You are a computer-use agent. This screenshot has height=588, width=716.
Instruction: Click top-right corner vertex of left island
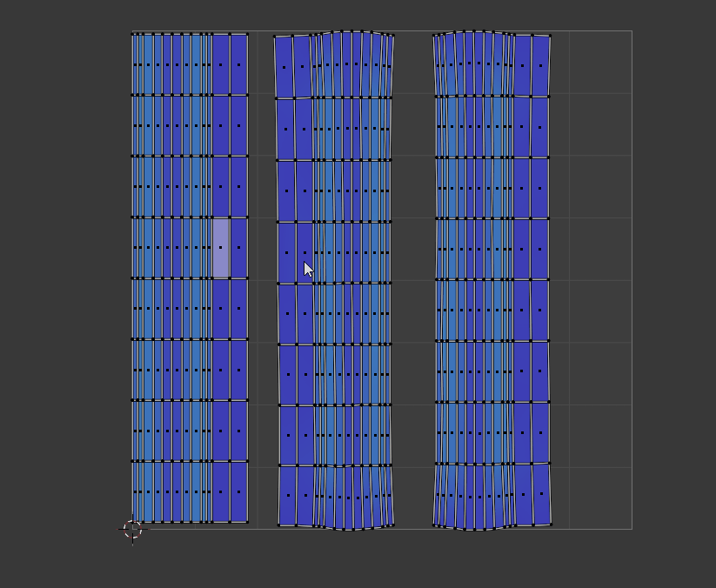click(x=248, y=34)
